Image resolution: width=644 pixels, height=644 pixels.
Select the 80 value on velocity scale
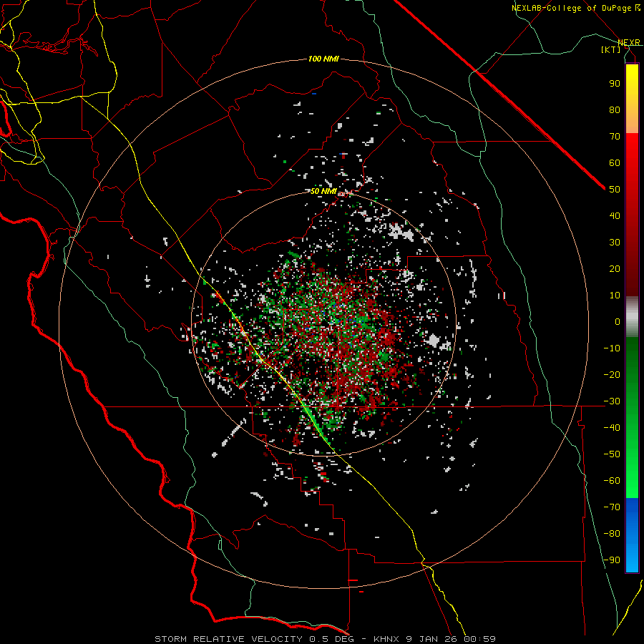tap(615, 110)
